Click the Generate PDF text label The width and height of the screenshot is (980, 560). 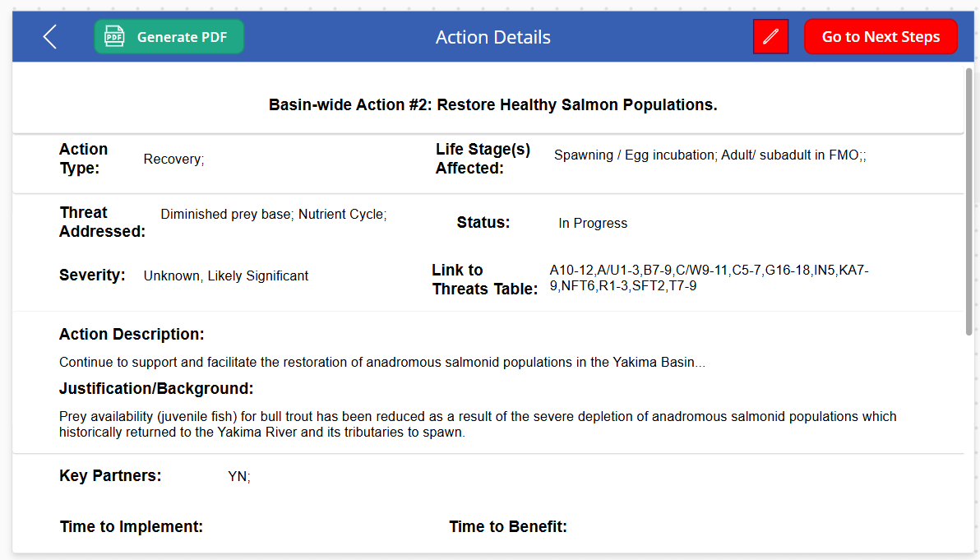pos(182,37)
